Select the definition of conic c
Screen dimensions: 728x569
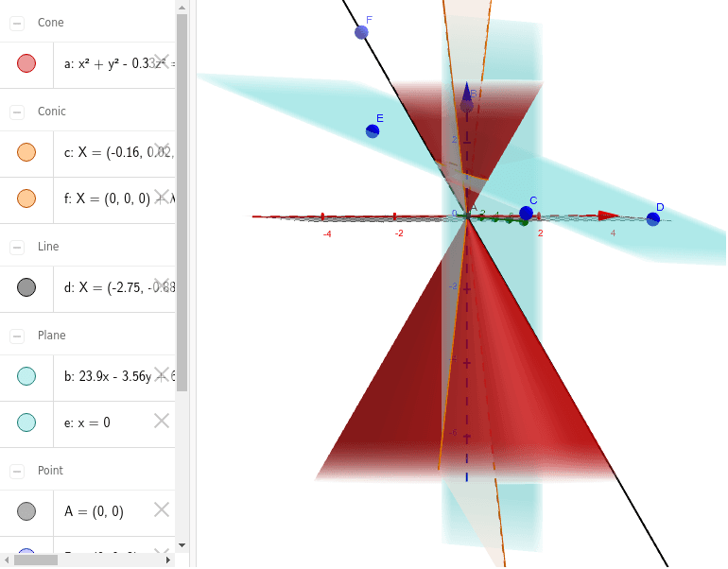(x=119, y=152)
